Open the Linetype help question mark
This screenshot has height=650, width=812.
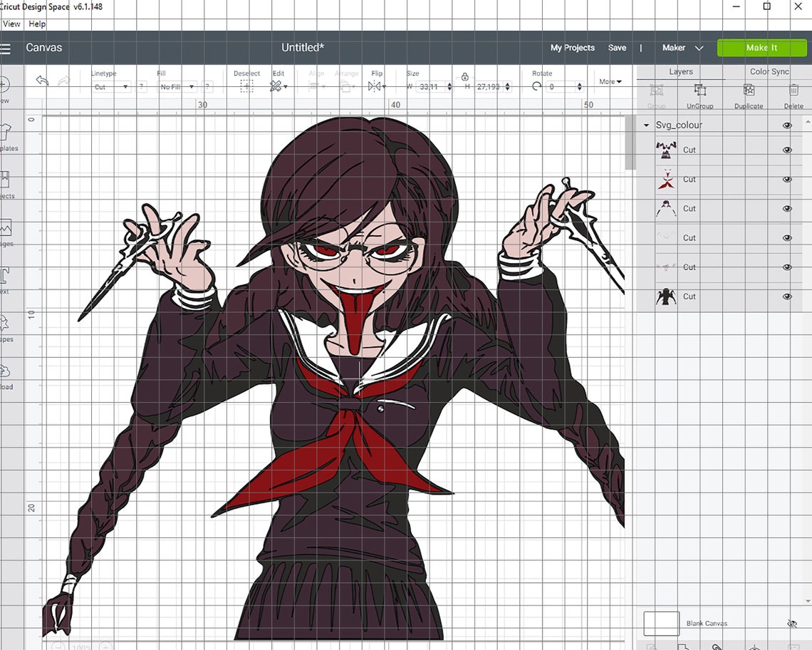click(141, 87)
